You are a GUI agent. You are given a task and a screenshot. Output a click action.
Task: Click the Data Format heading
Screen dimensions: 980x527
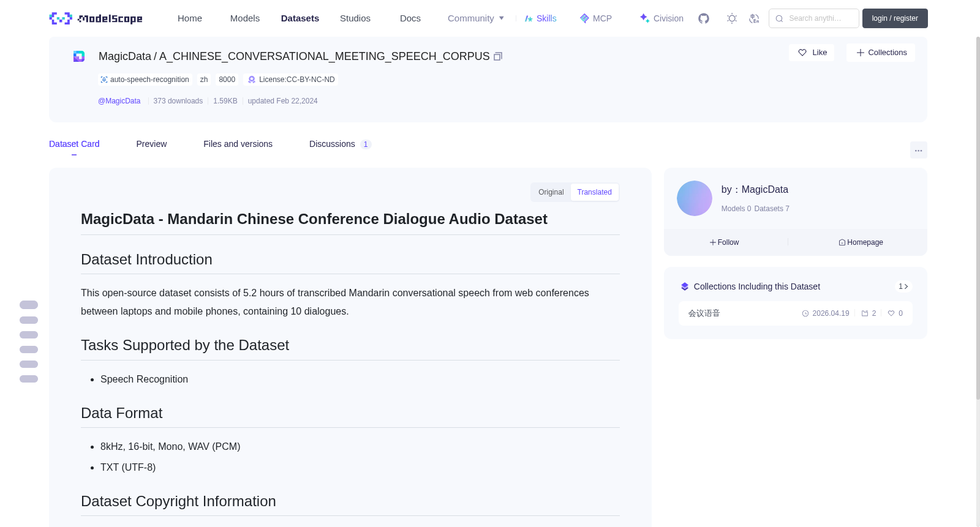(x=122, y=413)
